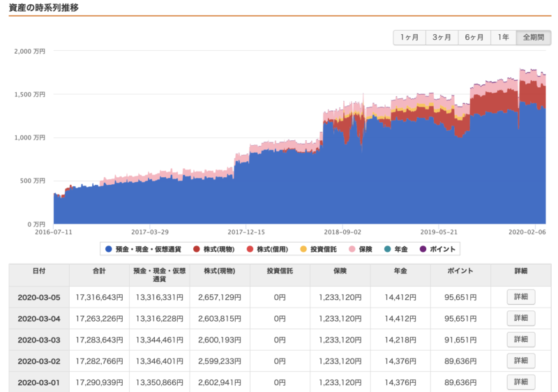The height and width of the screenshot is (392, 558).
Task: Select the 1ヶ月 period tab
Action: pos(409,38)
